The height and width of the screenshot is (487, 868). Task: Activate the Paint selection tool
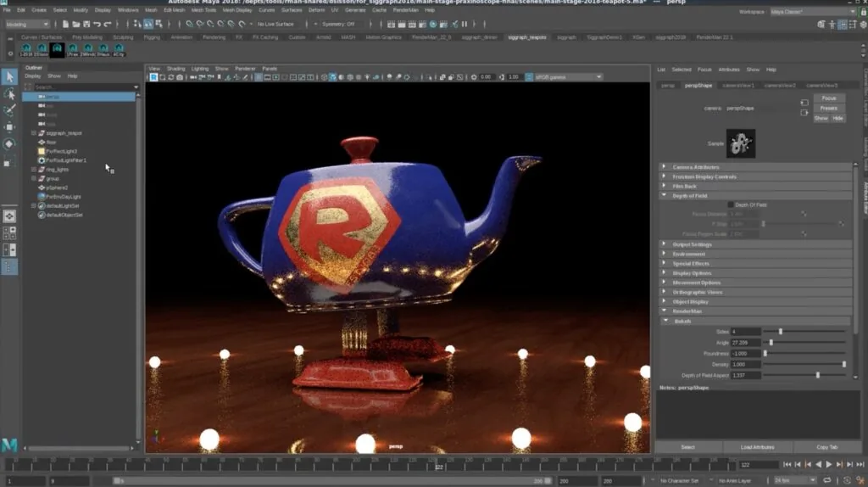pyautogui.click(x=9, y=111)
